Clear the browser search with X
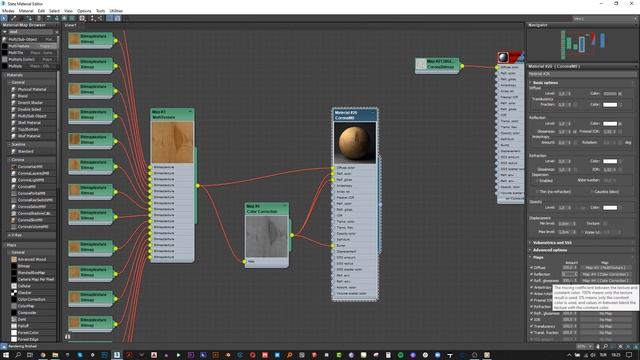 point(56,32)
